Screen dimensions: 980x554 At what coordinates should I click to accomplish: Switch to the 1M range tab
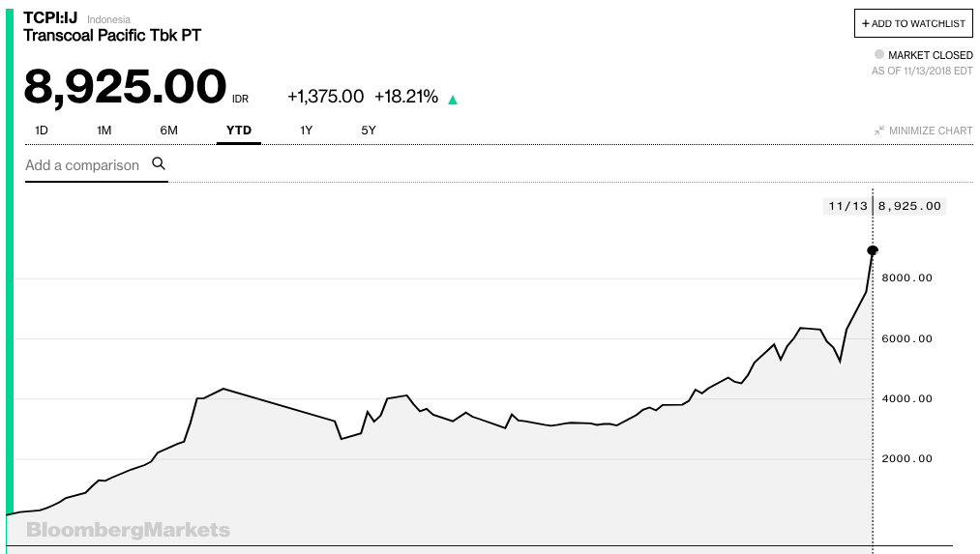(x=104, y=131)
